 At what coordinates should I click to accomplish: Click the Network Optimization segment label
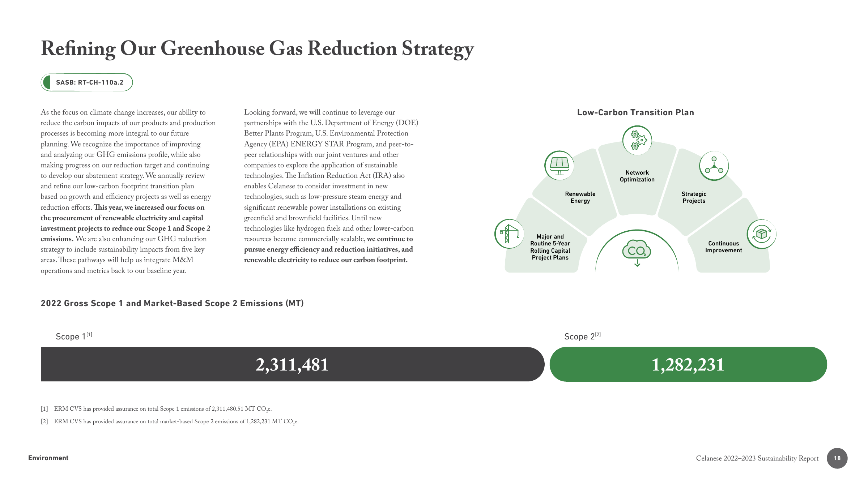tap(637, 176)
